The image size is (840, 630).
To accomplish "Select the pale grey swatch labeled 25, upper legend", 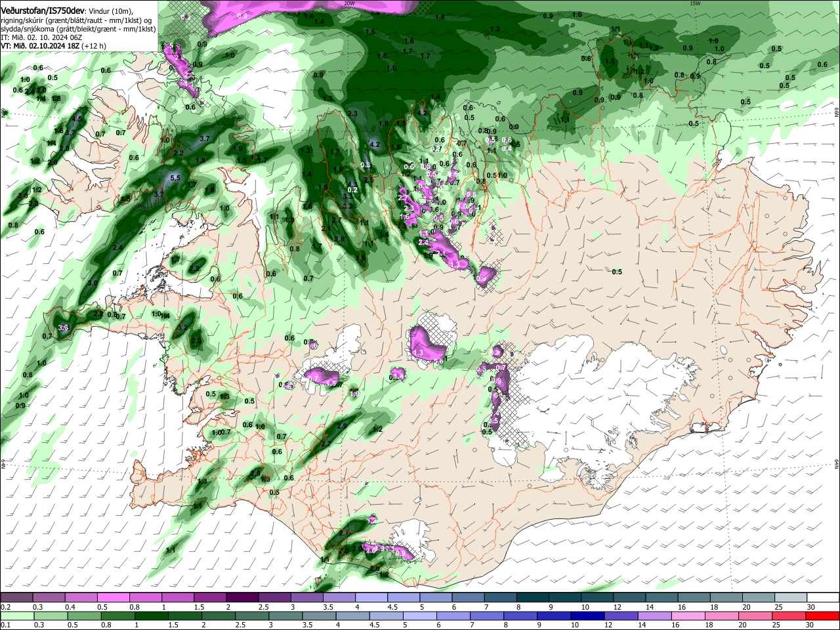I will 791,598.
